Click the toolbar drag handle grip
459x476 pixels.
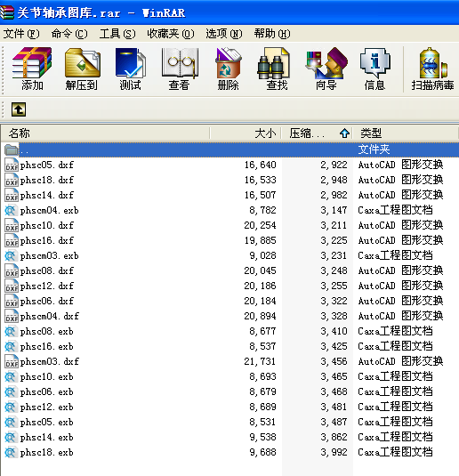3,70
